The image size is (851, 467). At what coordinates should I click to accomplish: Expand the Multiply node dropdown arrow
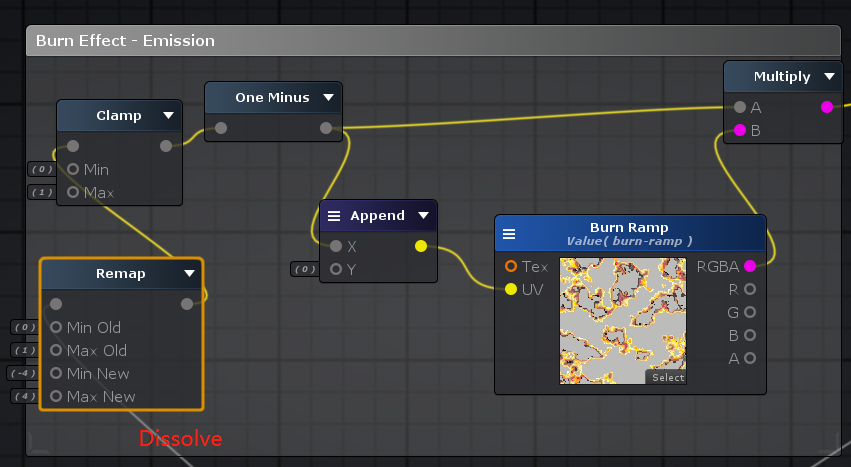click(x=829, y=76)
